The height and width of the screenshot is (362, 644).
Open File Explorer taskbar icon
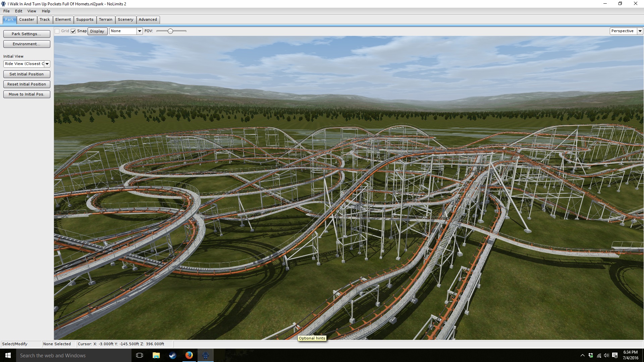coord(156,355)
